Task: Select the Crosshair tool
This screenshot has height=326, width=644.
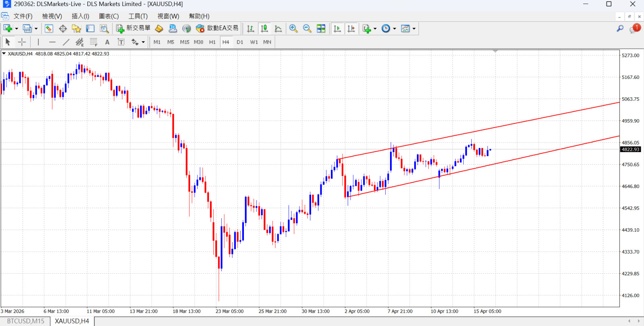Action: click(x=22, y=42)
